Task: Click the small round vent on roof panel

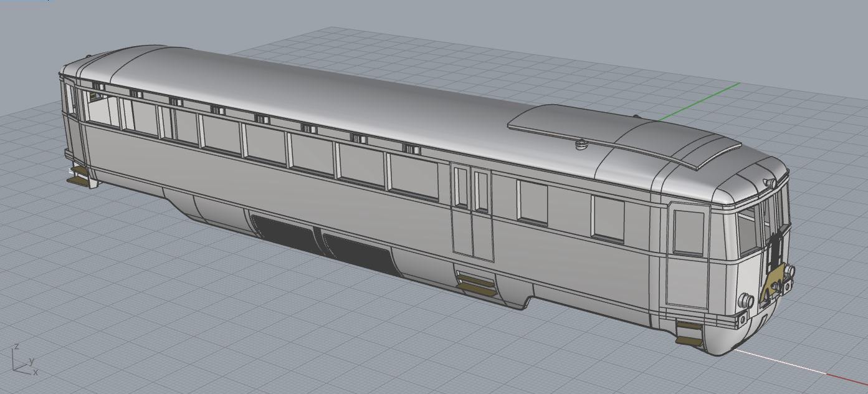Action: click(x=581, y=144)
